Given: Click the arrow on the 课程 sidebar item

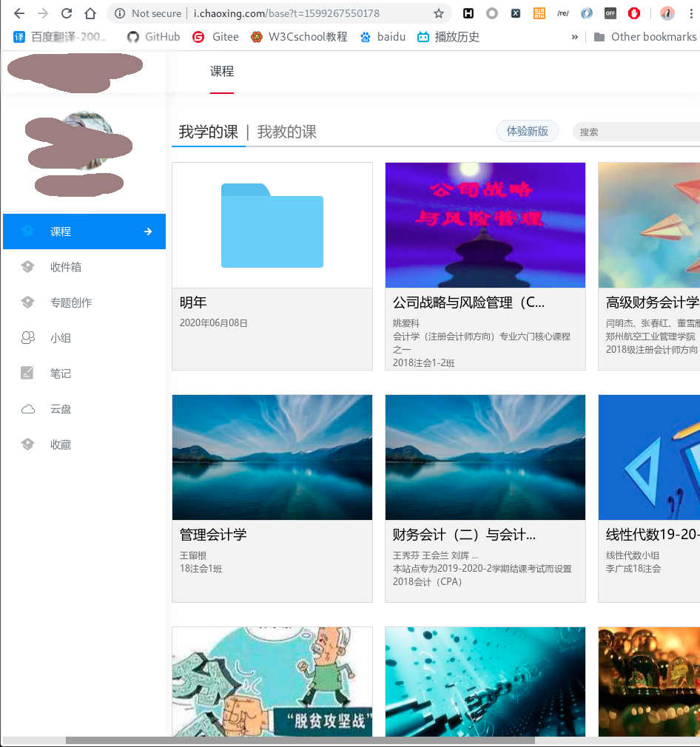Looking at the screenshot, I should [148, 231].
